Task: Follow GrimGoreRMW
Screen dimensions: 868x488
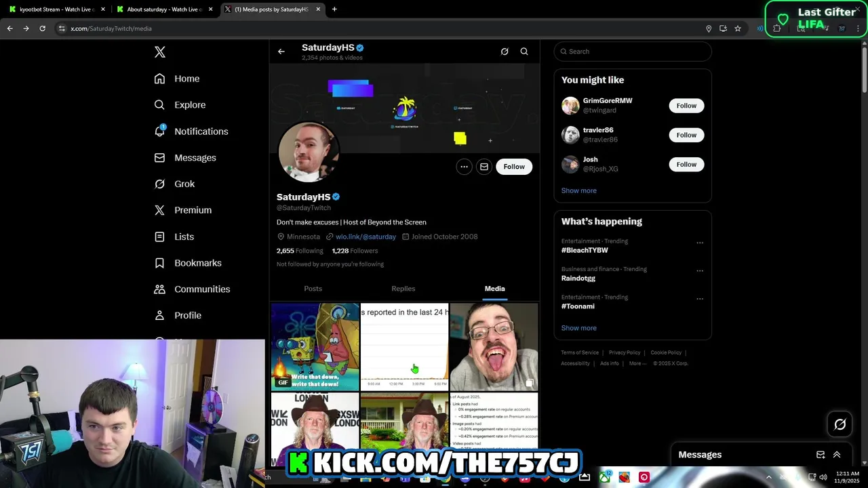Action: point(686,106)
